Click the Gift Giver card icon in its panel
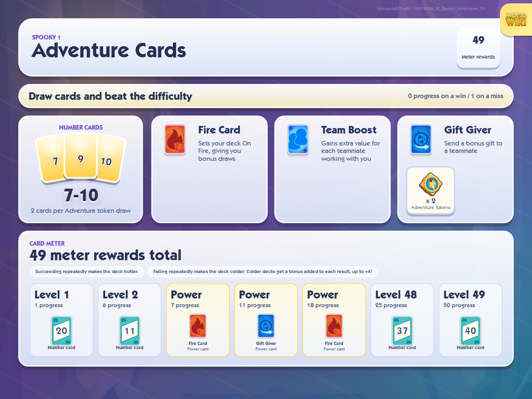 (x=421, y=140)
